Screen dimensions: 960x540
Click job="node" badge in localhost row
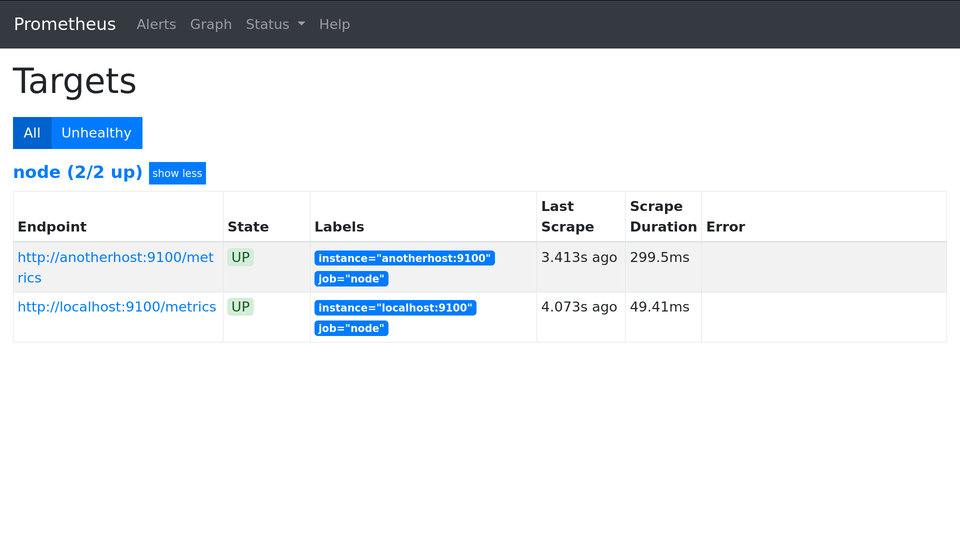pos(351,329)
